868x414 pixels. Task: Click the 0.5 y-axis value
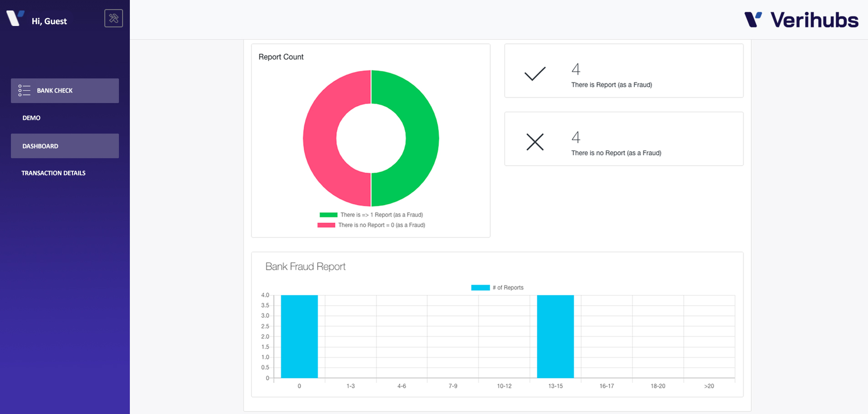click(265, 367)
